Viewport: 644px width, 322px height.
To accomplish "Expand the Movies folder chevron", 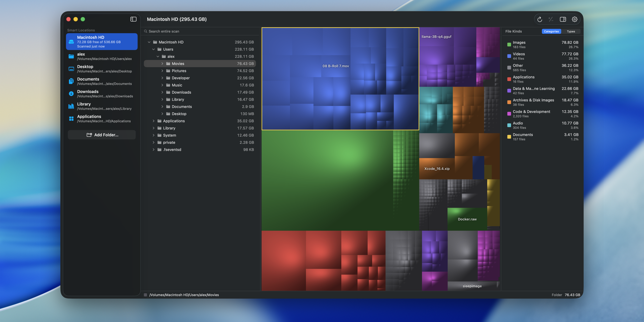I will point(162,64).
